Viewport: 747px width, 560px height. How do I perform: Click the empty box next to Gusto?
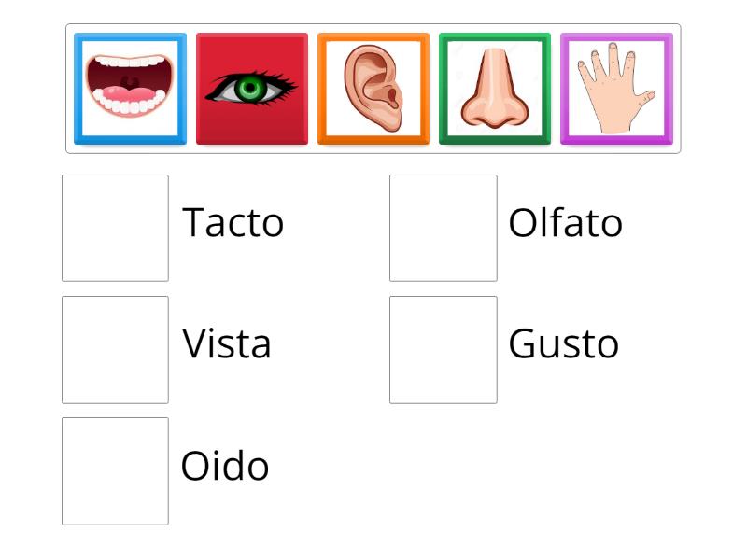click(443, 348)
